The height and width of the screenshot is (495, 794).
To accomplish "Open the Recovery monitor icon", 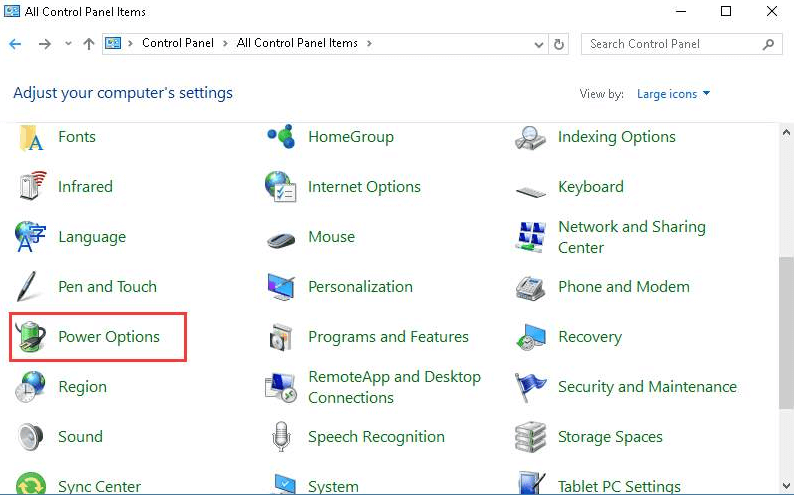I will click(531, 337).
